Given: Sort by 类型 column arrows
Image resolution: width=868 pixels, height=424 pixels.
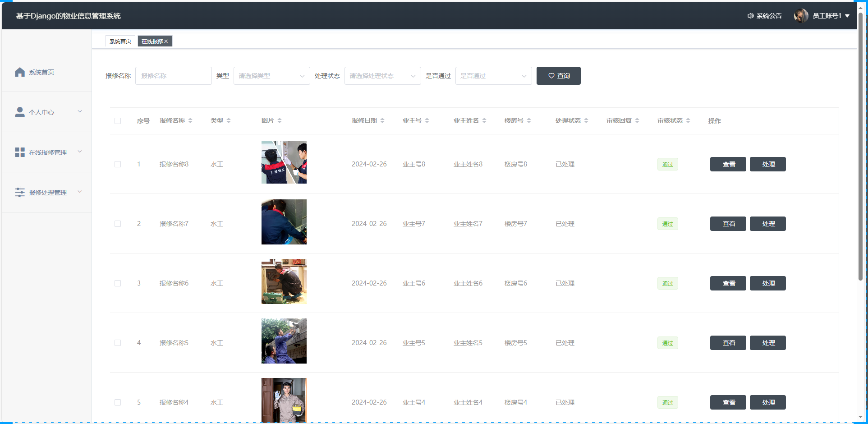Looking at the screenshot, I should click(x=229, y=120).
